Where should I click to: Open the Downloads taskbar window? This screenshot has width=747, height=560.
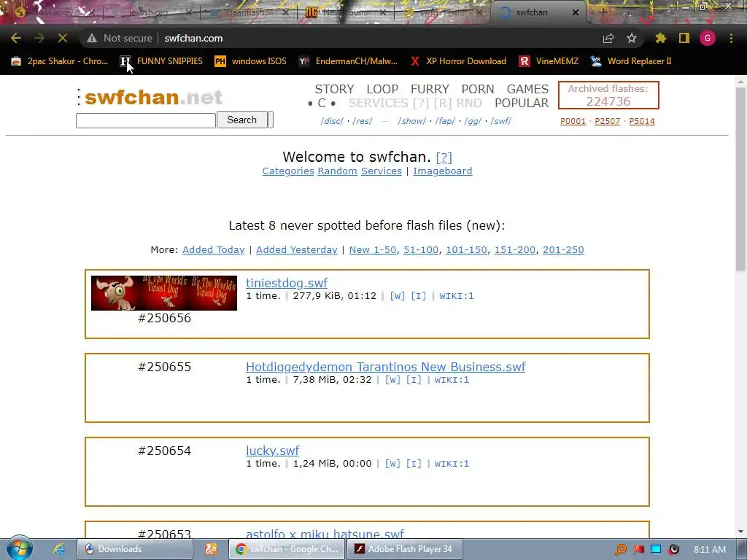(135, 549)
